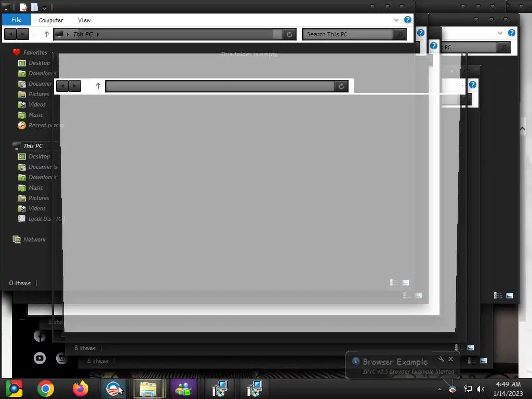Click the up arrow in the gray ghost window
The image size is (532, 399).
(x=98, y=86)
